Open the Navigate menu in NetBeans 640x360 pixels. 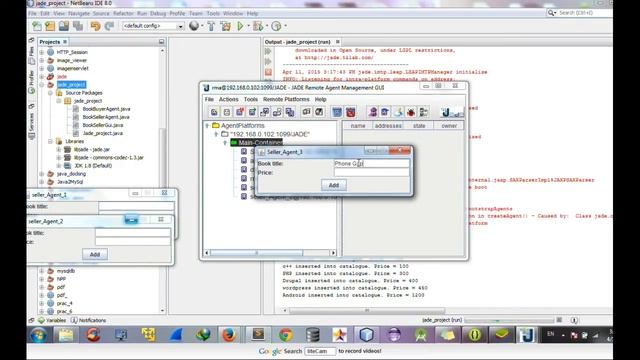tap(79, 13)
